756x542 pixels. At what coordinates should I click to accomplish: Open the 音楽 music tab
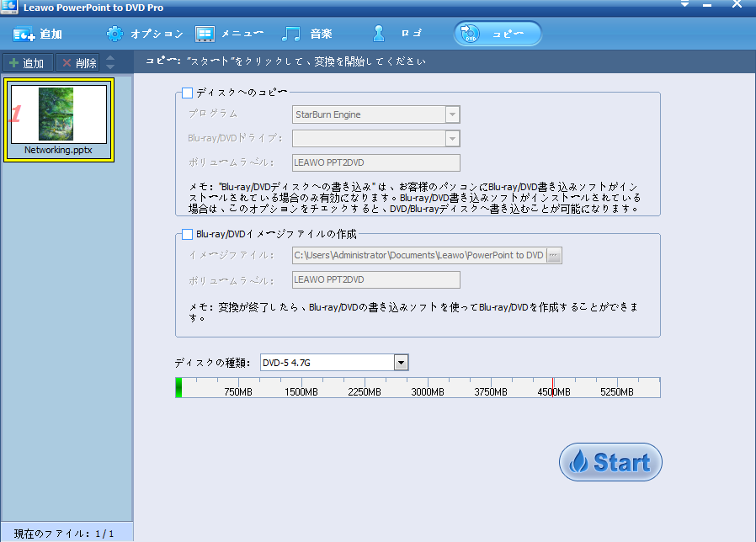(x=306, y=34)
